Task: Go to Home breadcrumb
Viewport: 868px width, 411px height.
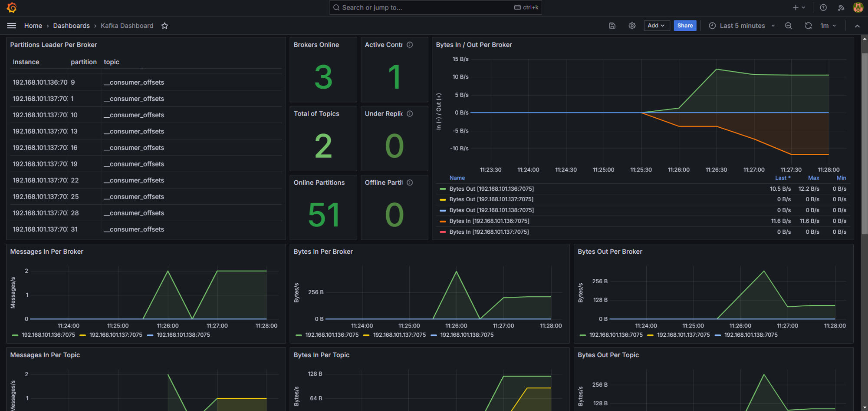Action: click(x=33, y=26)
